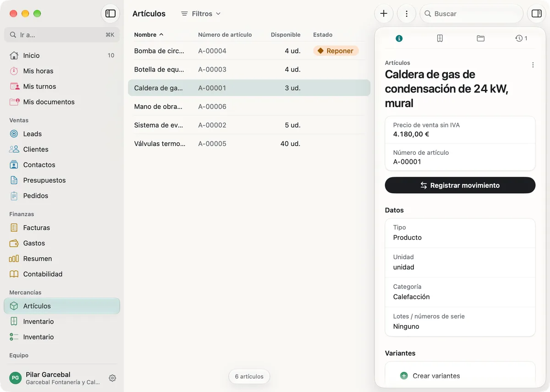Click the Precio de venta sin IVA field

(x=460, y=130)
